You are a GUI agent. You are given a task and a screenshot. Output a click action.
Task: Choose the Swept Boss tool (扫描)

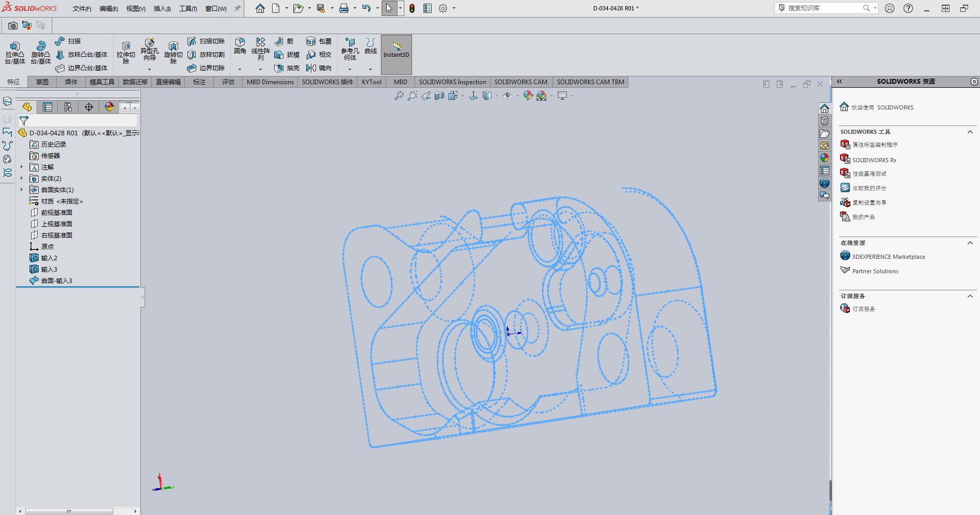click(68, 41)
